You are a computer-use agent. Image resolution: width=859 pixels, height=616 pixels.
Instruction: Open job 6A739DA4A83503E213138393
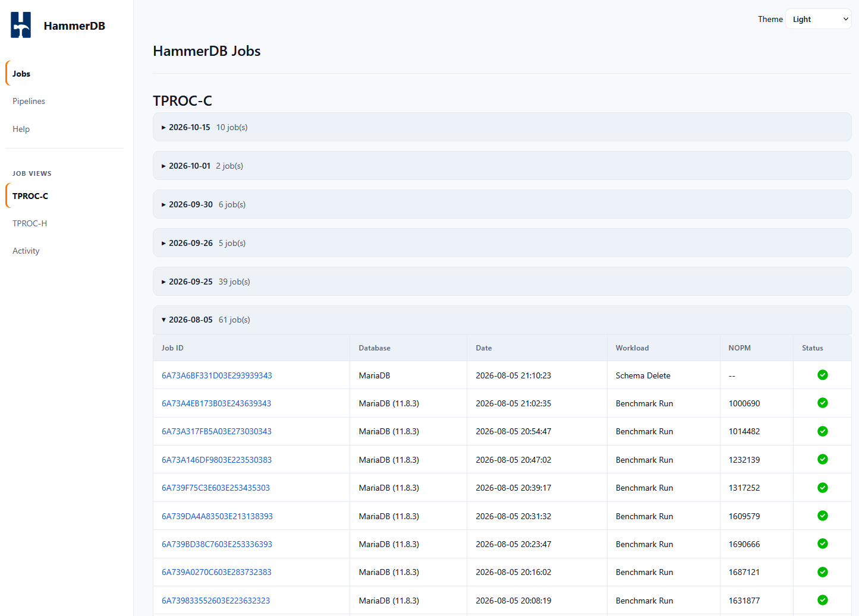(217, 516)
